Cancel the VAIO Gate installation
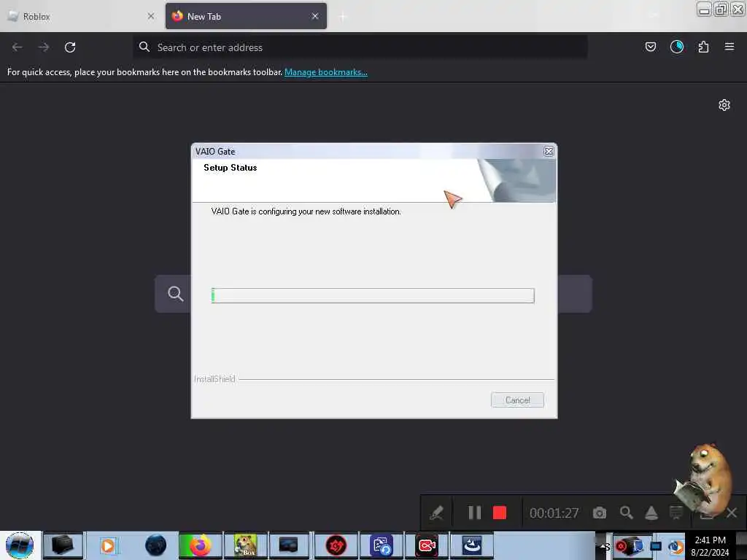The image size is (747, 560). (x=517, y=400)
